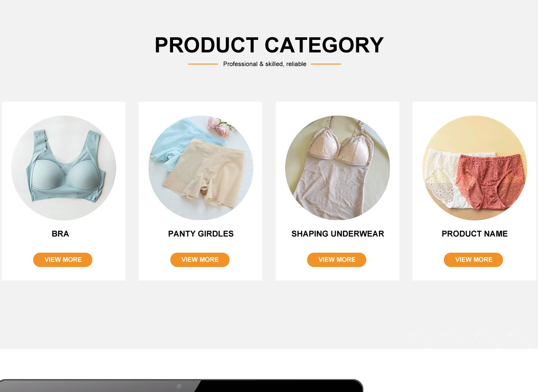
Task: Open the SHAPING UNDERWEAR category title
Action: 338,234
